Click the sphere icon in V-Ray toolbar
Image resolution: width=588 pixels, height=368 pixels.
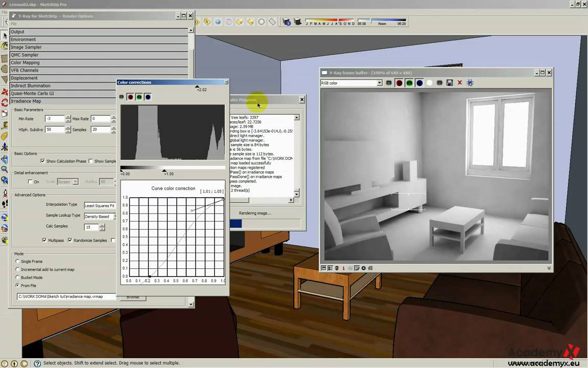pos(261,22)
